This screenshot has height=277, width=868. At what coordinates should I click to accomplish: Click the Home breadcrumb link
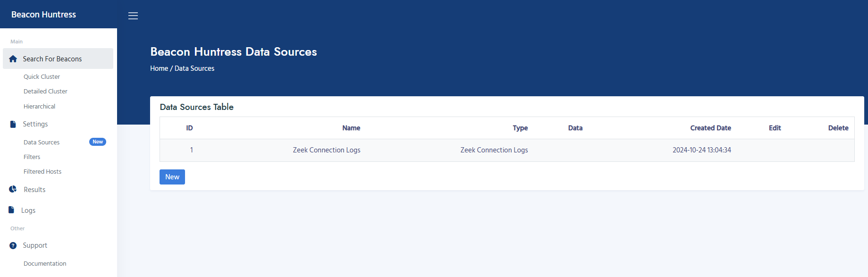point(159,68)
